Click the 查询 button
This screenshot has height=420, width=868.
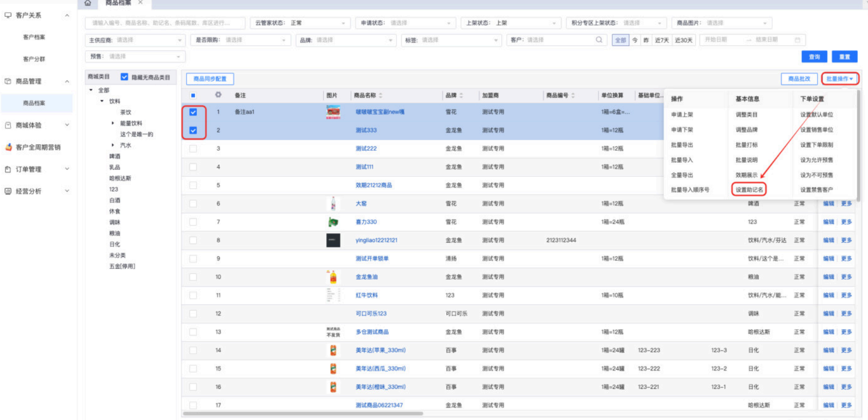(x=814, y=57)
